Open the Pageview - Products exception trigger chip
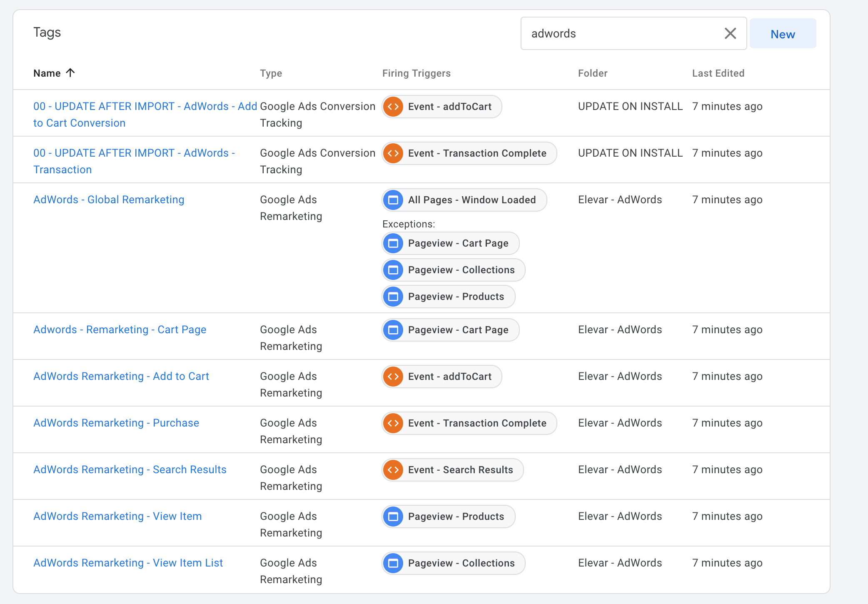This screenshot has width=868, height=604. [449, 297]
